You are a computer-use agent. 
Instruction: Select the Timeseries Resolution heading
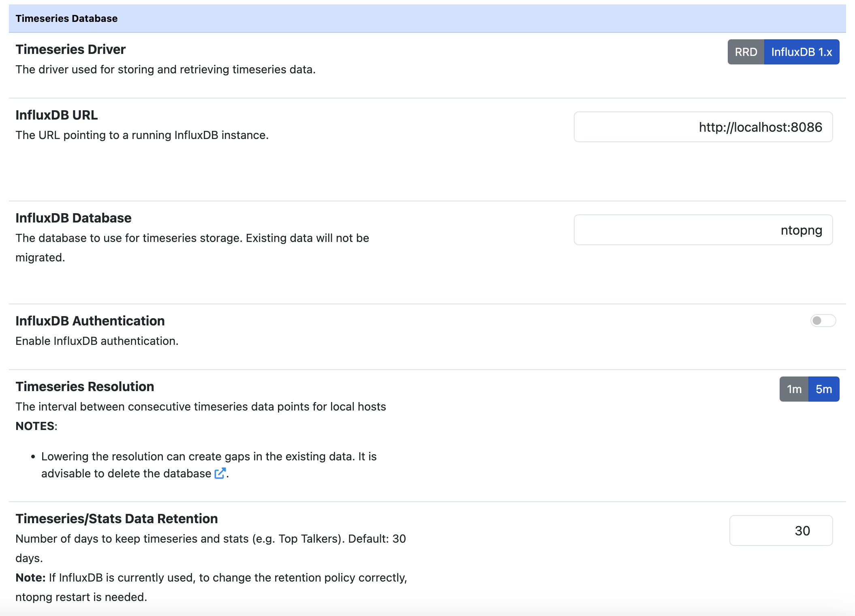(85, 387)
